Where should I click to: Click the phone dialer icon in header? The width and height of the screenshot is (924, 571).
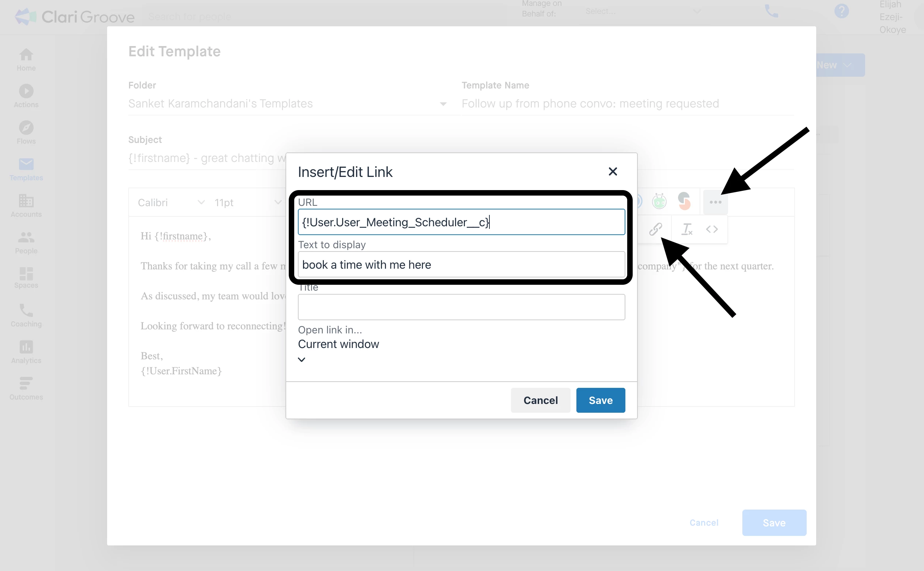click(x=771, y=11)
